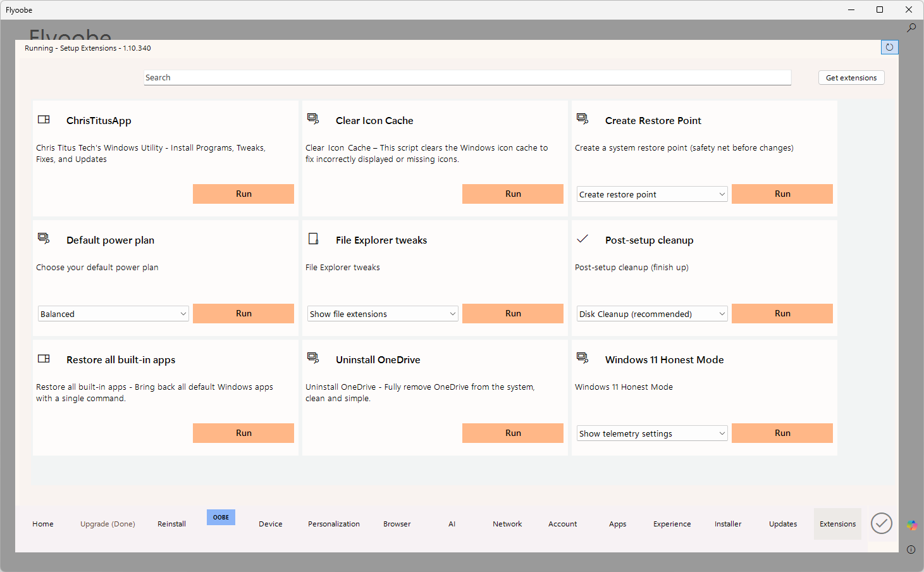
Task: Click the Get extensions button
Action: coord(851,78)
